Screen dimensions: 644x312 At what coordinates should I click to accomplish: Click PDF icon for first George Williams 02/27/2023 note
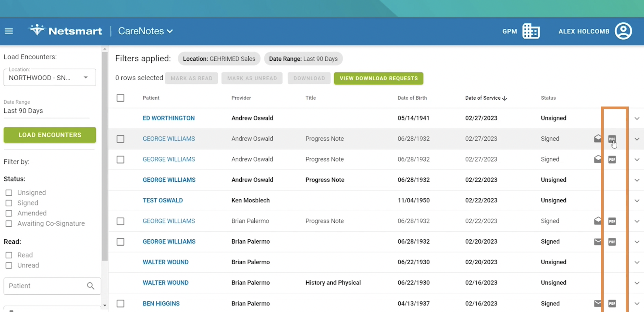[612, 139]
